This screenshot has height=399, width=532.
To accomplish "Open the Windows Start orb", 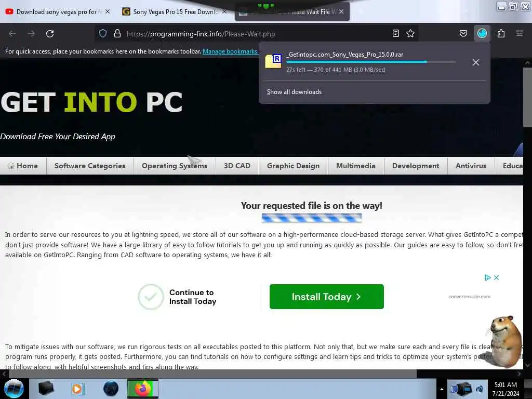I will 14,389.
